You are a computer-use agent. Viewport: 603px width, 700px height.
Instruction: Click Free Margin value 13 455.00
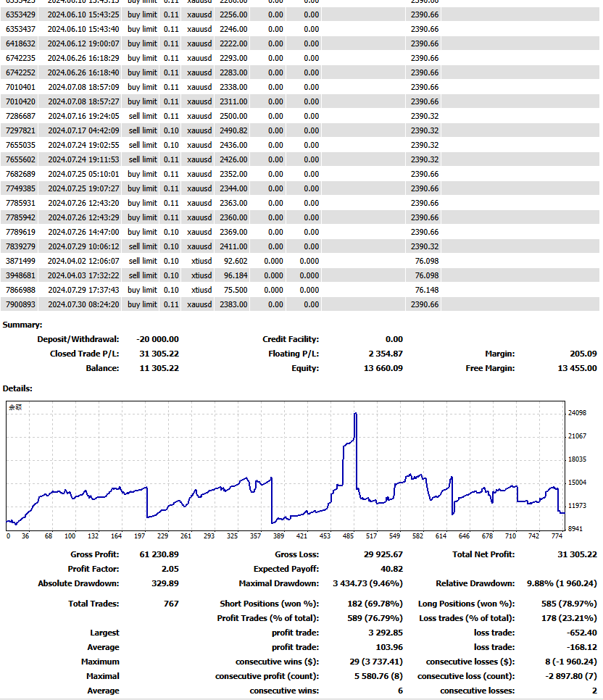coord(577,368)
